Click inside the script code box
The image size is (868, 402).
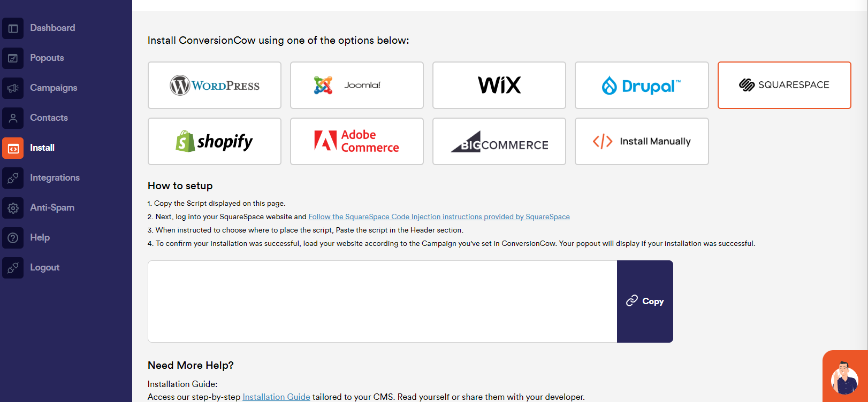[383, 301]
